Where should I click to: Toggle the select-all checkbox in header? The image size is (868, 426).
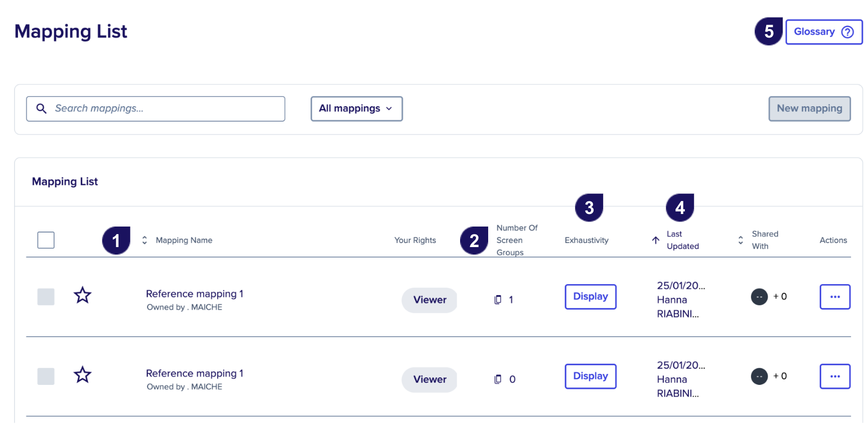[46, 240]
